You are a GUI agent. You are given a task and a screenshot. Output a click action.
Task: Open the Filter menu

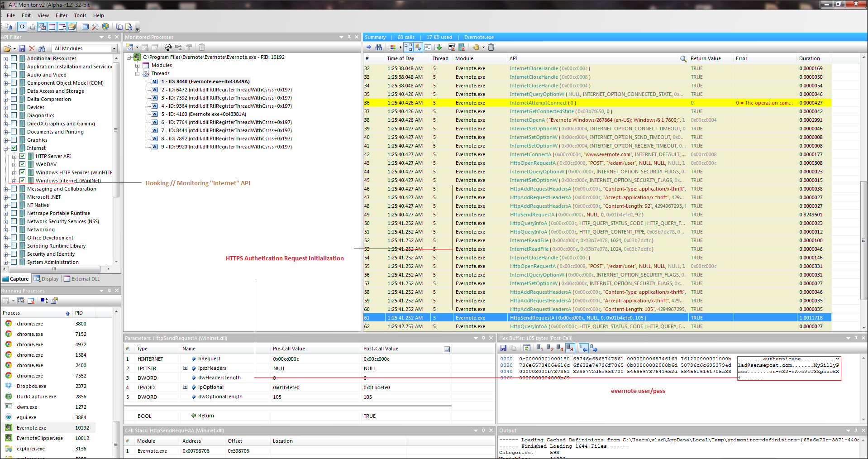[x=62, y=15]
